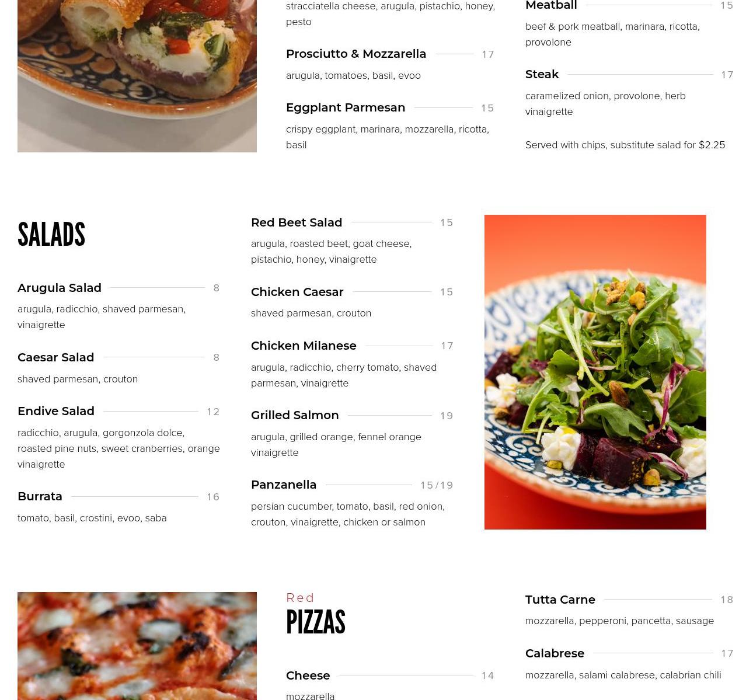This screenshot has height=700, width=753.
Task: Select the Arugula Salad menu item
Action: point(60,288)
